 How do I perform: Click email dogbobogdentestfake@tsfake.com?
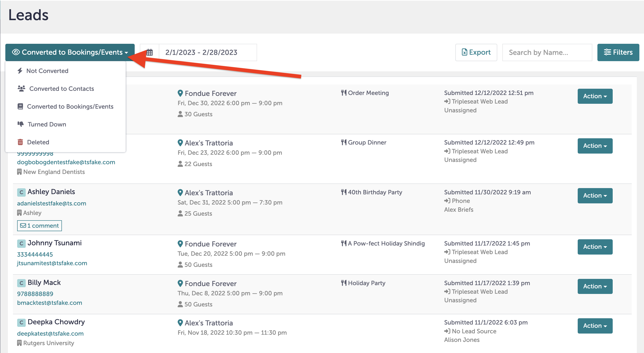tap(66, 162)
